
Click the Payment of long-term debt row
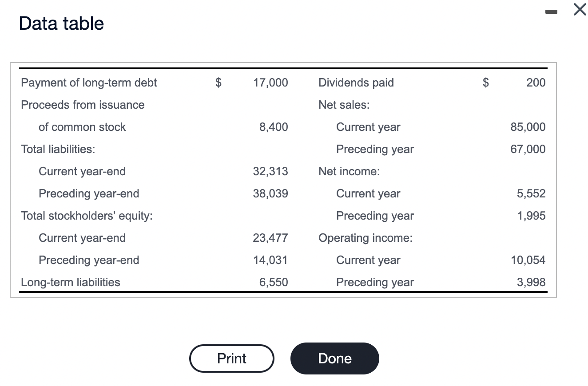point(88,83)
